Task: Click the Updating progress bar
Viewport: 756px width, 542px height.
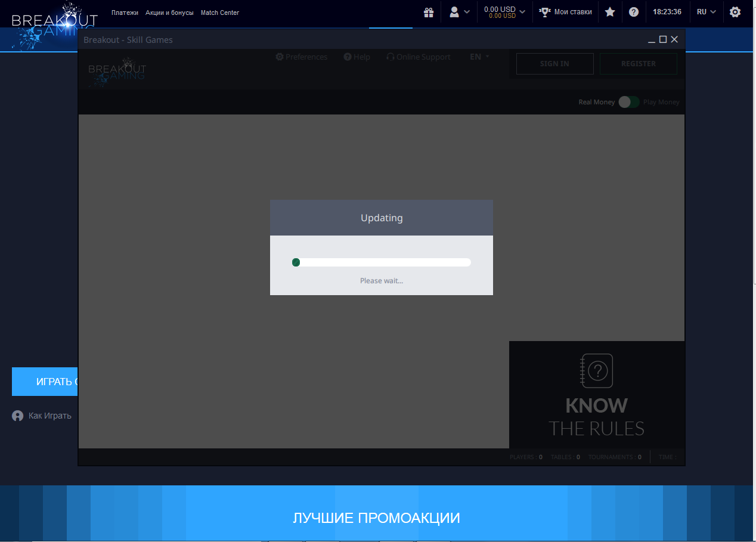Action: point(382,262)
